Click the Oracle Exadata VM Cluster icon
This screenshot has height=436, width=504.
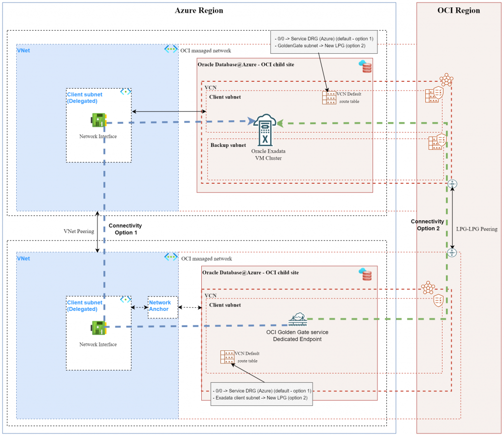click(x=265, y=126)
